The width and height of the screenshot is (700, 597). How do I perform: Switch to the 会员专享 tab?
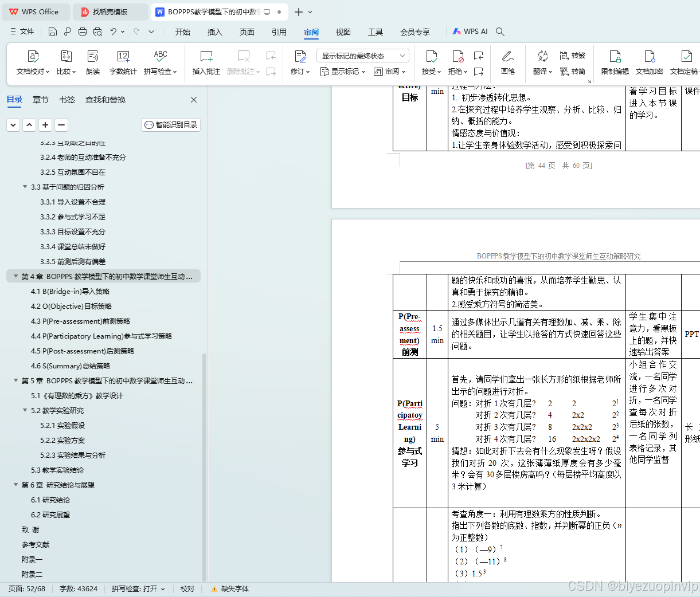(415, 32)
